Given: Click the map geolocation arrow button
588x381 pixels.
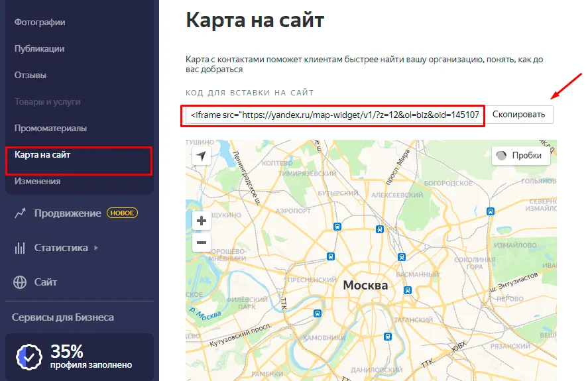Looking at the screenshot, I should [202, 156].
